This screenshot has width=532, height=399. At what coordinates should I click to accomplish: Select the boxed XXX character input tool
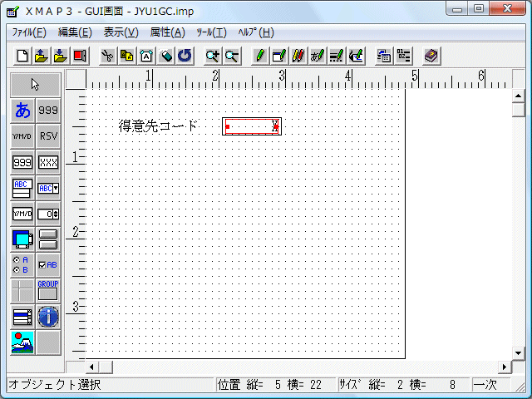tap(48, 162)
